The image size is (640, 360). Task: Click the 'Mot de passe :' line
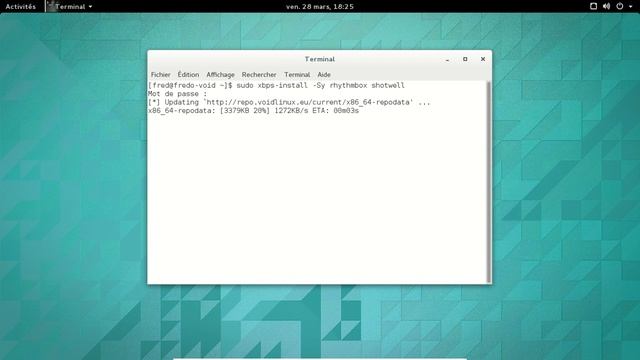pos(178,94)
